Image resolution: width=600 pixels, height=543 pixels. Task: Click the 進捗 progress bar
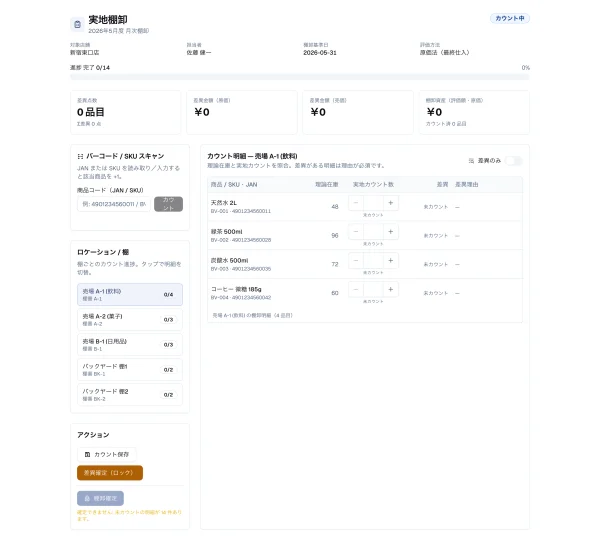click(x=300, y=77)
